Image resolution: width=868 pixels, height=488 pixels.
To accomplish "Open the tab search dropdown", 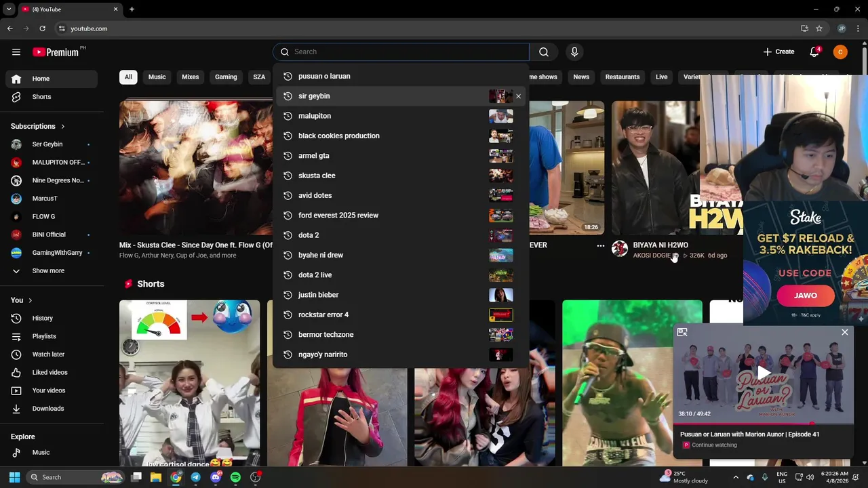I will (9, 9).
